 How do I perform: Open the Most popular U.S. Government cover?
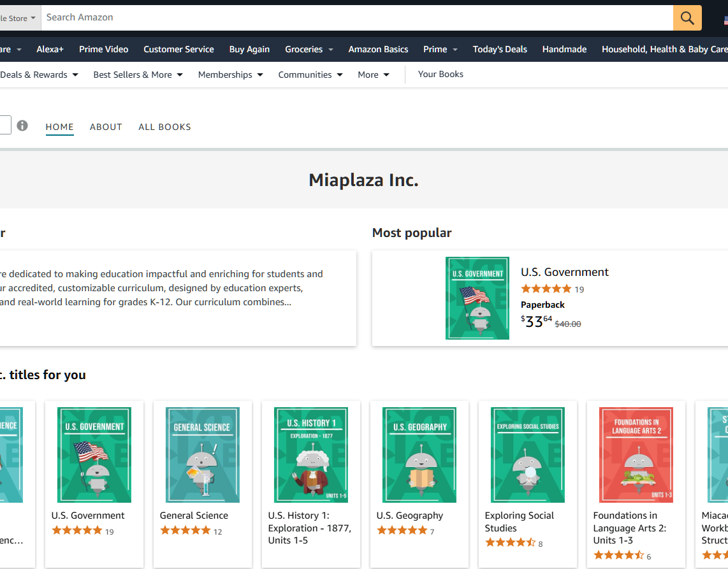coord(477,298)
